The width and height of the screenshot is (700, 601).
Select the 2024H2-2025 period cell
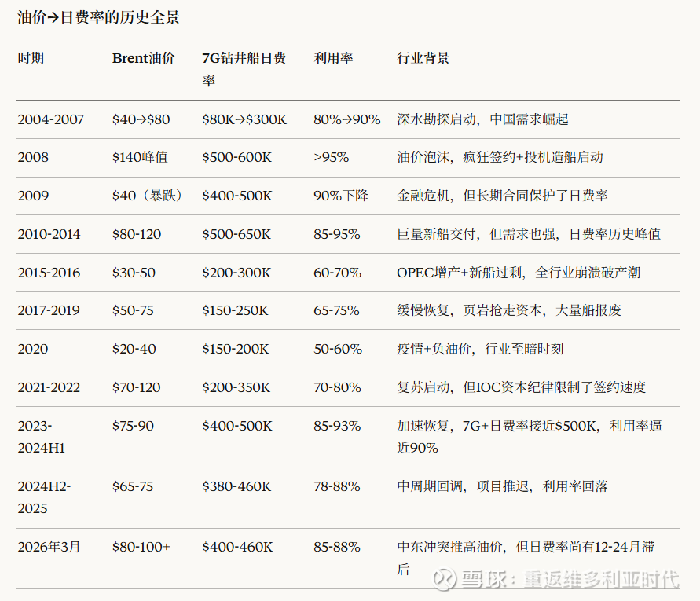[x=44, y=497]
